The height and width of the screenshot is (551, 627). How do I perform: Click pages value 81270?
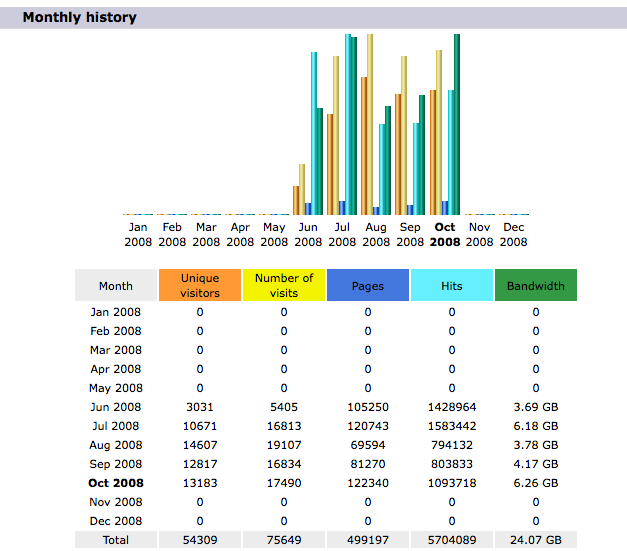[368, 464]
